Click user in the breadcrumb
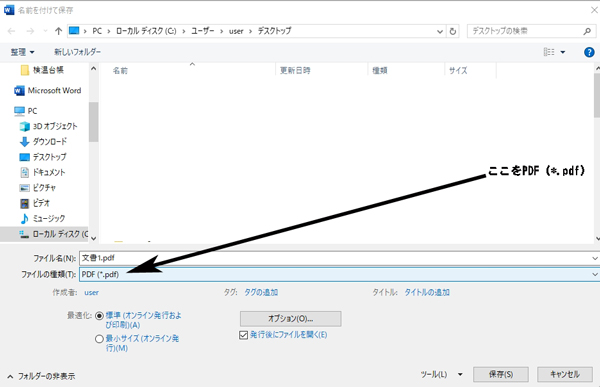The height and width of the screenshot is (387, 600). point(236,31)
